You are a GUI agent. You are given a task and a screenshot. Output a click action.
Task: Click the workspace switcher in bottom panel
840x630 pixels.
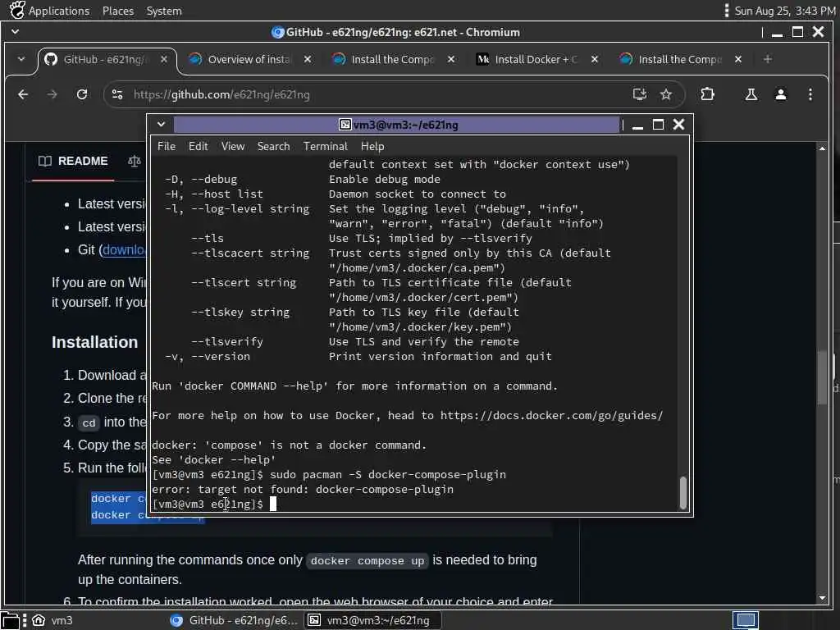pos(746,620)
